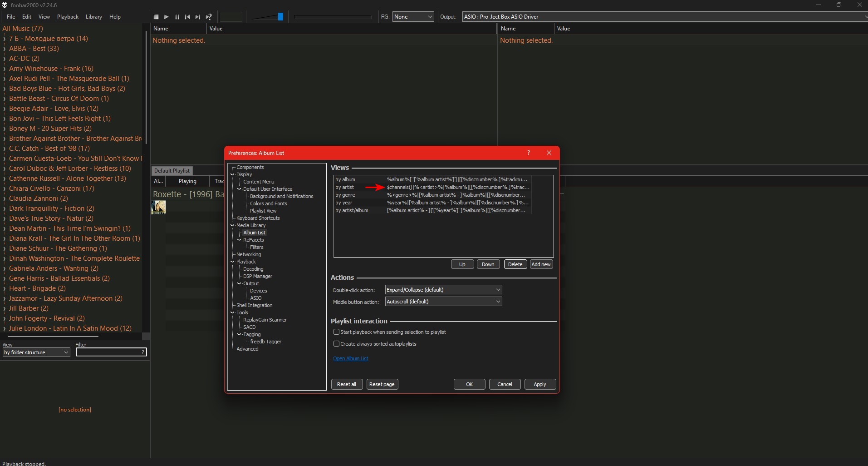The width and height of the screenshot is (868, 466).
Task: Click the Stop playback button
Action: pyautogui.click(x=156, y=17)
